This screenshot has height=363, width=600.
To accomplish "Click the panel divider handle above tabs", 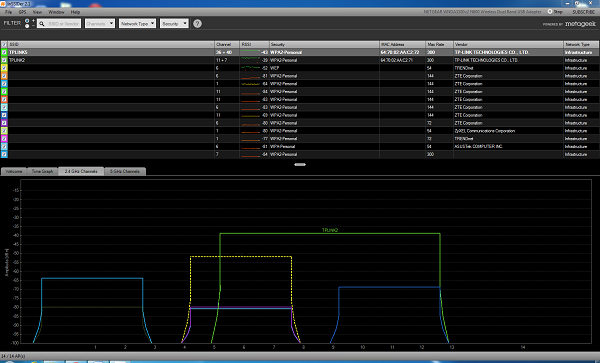I will pyautogui.click(x=300, y=164).
